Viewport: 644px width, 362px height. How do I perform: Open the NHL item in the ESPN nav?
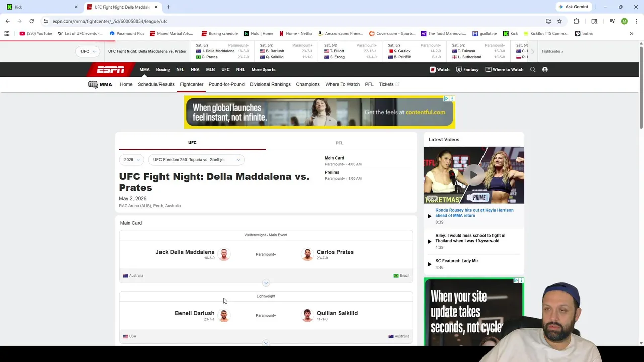pyautogui.click(x=240, y=70)
